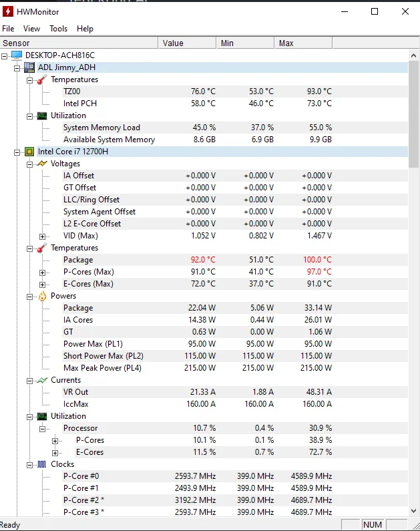Click the Voltages lightning icon
Screen dimensions: 420x531
click(42, 164)
